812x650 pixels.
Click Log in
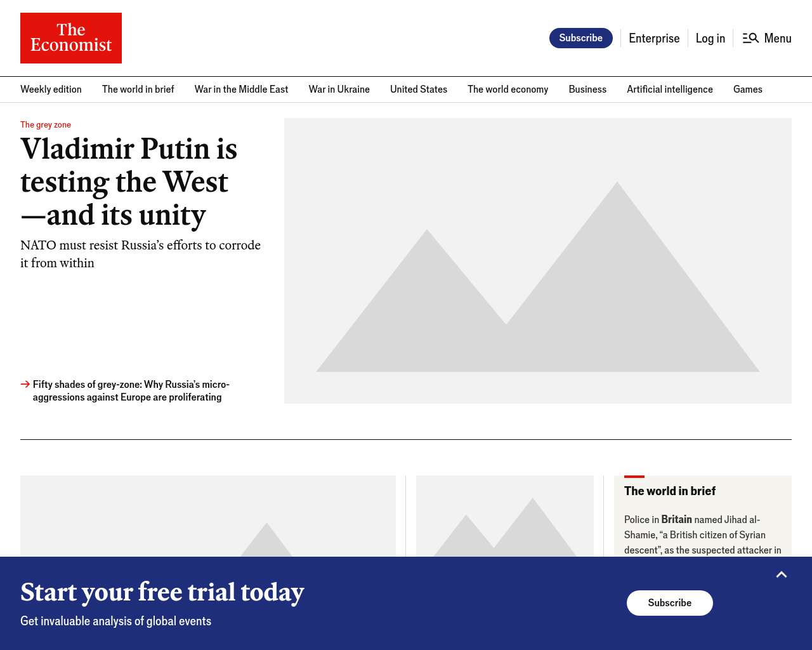(x=710, y=38)
